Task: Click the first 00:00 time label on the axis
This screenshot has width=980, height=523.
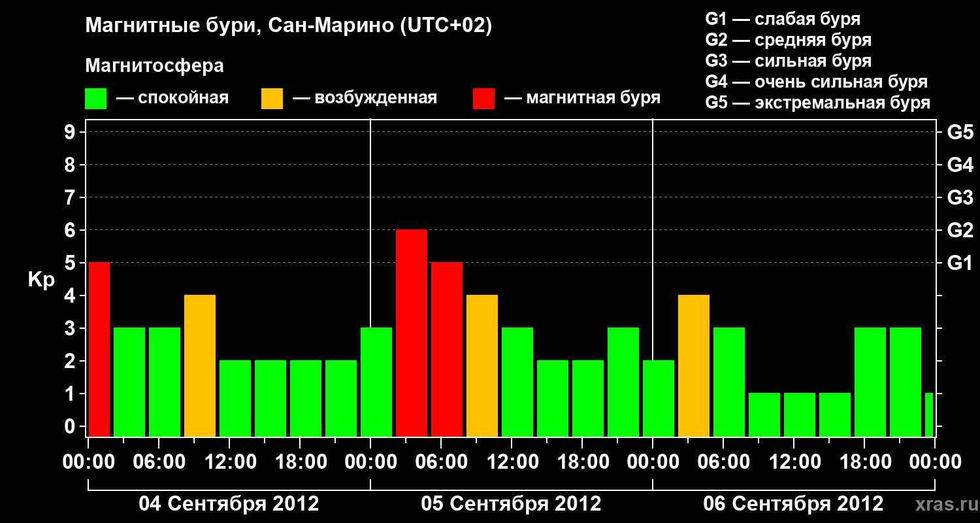Action: [88, 462]
